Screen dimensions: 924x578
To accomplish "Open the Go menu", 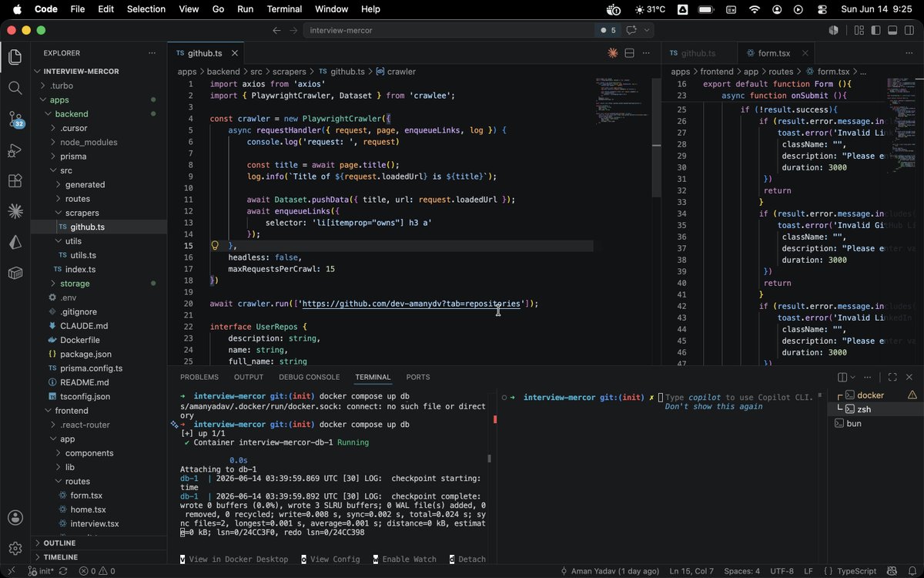I will click(x=218, y=9).
